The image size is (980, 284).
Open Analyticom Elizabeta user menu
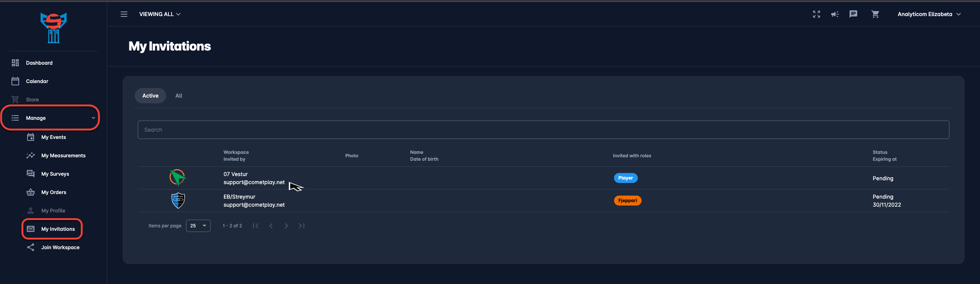[x=929, y=14]
